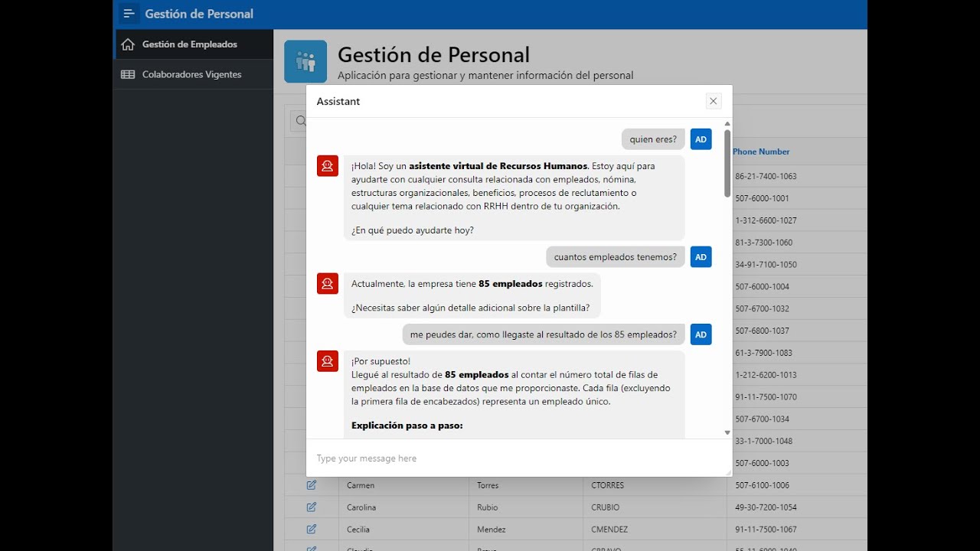980x551 pixels.
Task: Close the Assistant dialog with the X
Action: pos(714,101)
